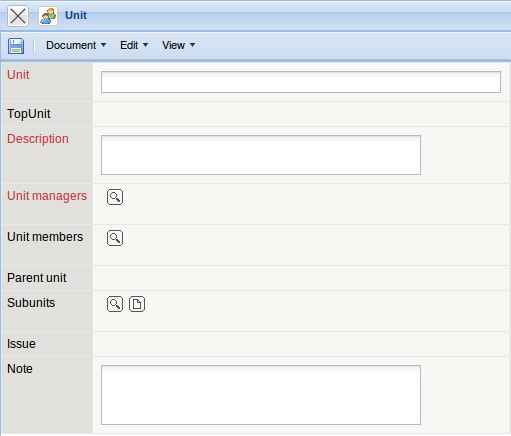Save the unit with the floppy disk icon
Viewport: 511px width, 436px height.
(x=16, y=45)
